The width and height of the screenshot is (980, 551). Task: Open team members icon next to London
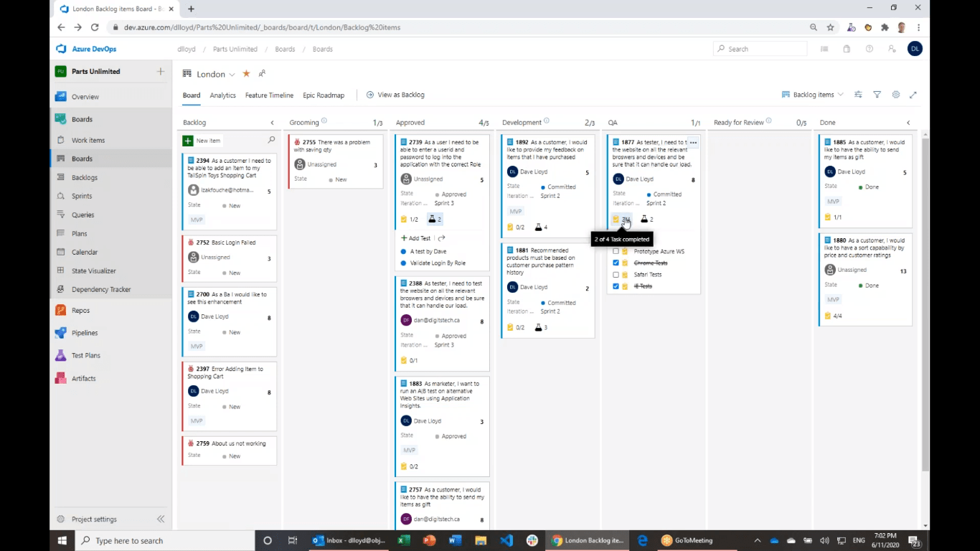pyautogui.click(x=262, y=74)
